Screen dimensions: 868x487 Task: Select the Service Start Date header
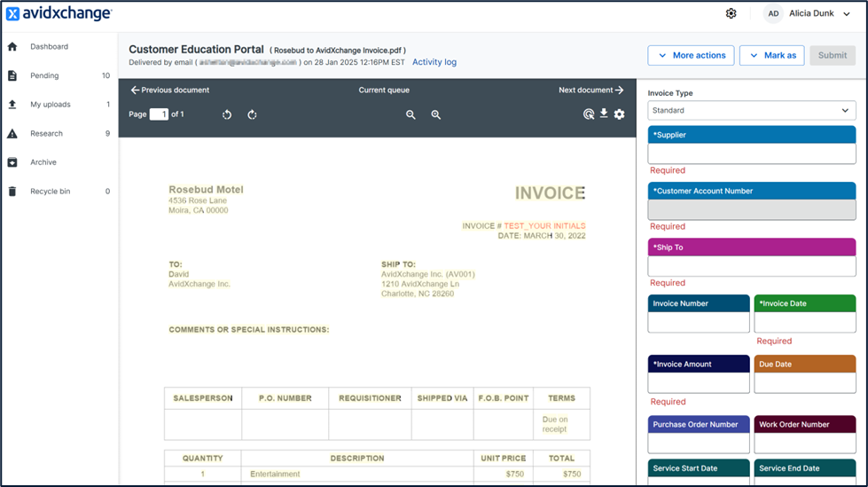[699, 468]
